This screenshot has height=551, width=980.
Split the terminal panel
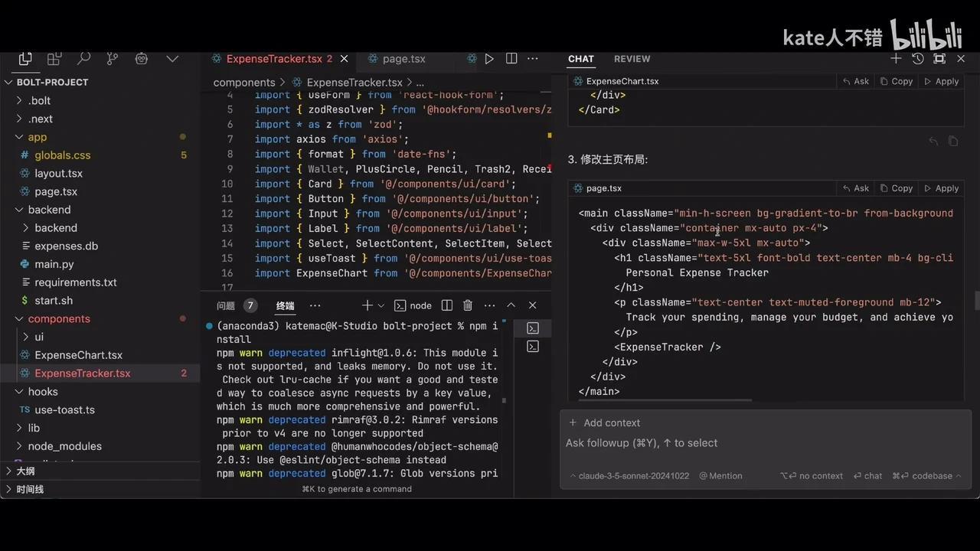(x=446, y=305)
